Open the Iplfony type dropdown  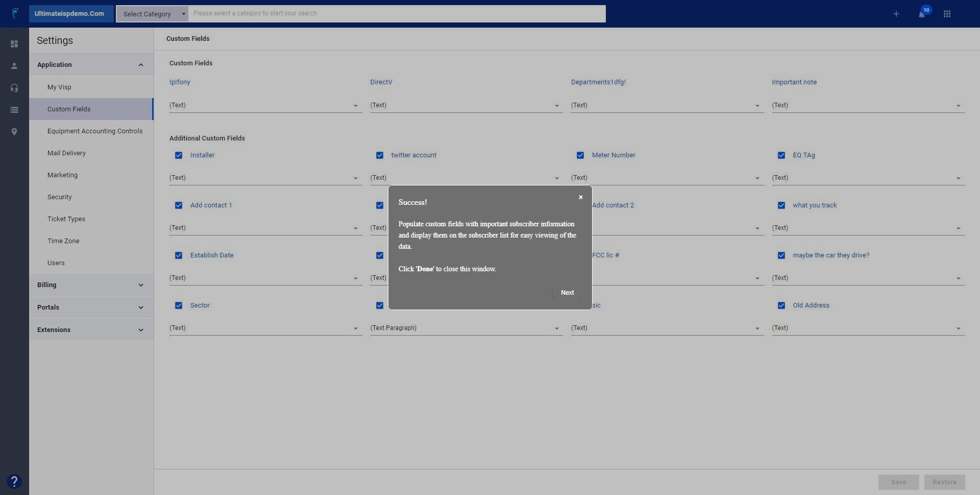point(265,105)
